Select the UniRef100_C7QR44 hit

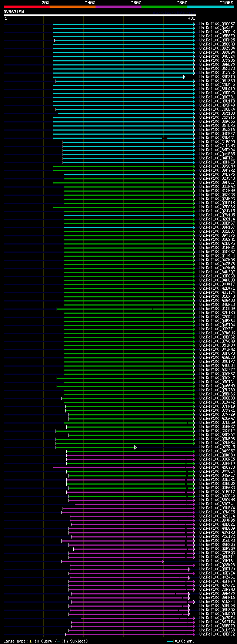pos(217,317)
